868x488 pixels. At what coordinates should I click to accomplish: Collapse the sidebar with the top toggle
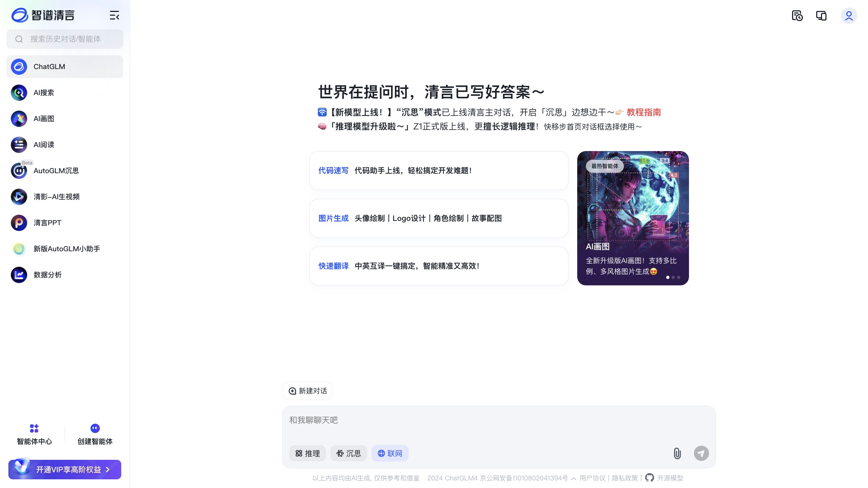pyautogui.click(x=114, y=16)
